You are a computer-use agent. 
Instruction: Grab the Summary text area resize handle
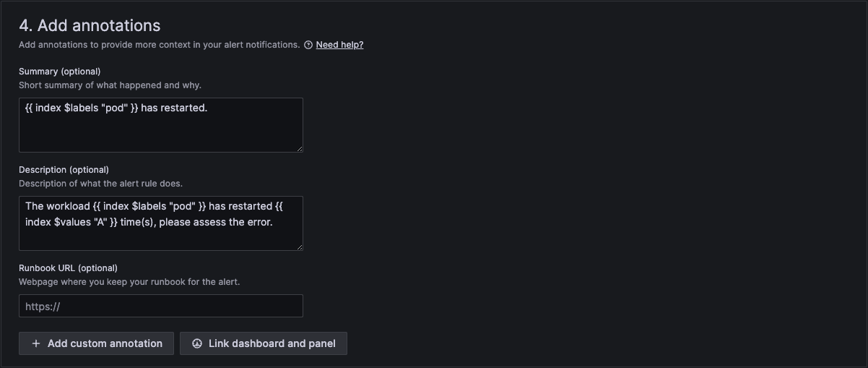click(299, 148)
